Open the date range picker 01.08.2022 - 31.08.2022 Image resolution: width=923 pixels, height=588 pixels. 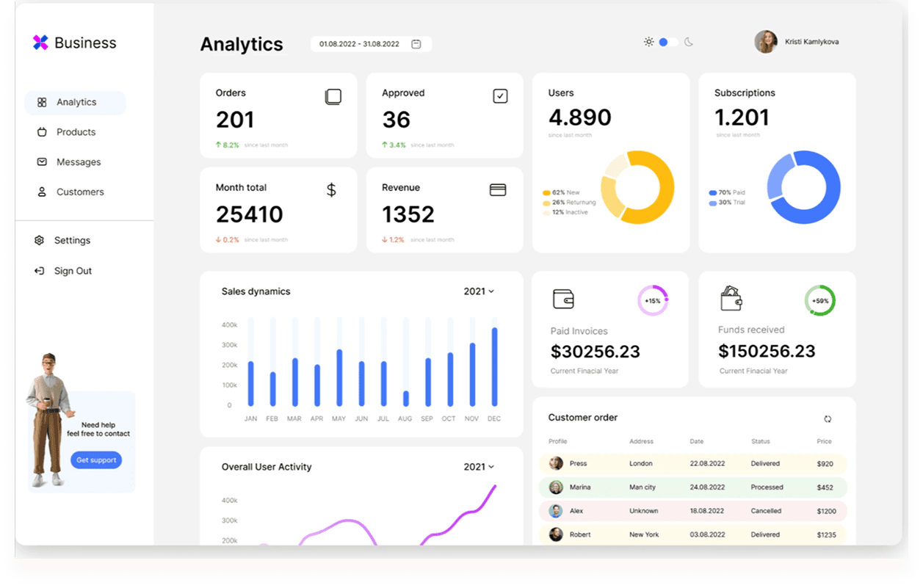(371, 44)
